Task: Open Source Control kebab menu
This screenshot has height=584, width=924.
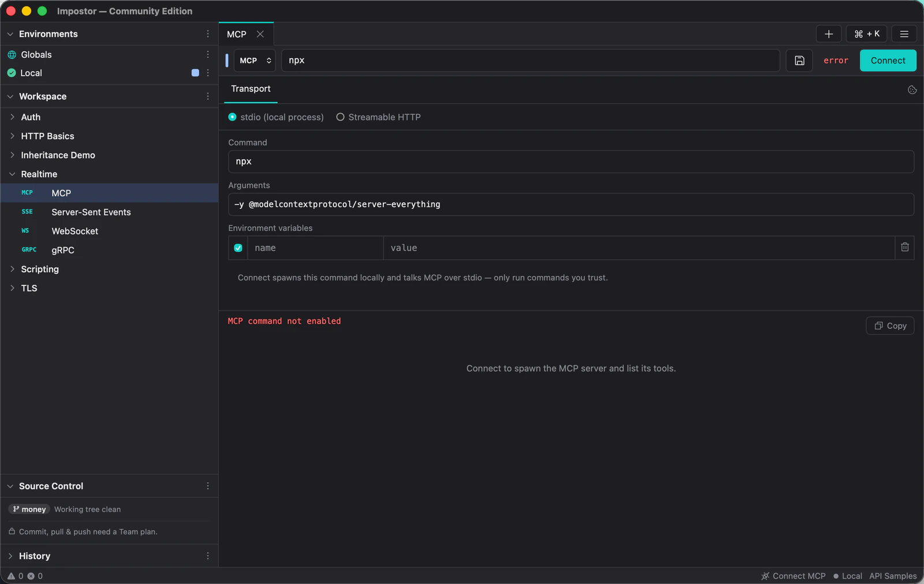Action: (x=208, y=486)
